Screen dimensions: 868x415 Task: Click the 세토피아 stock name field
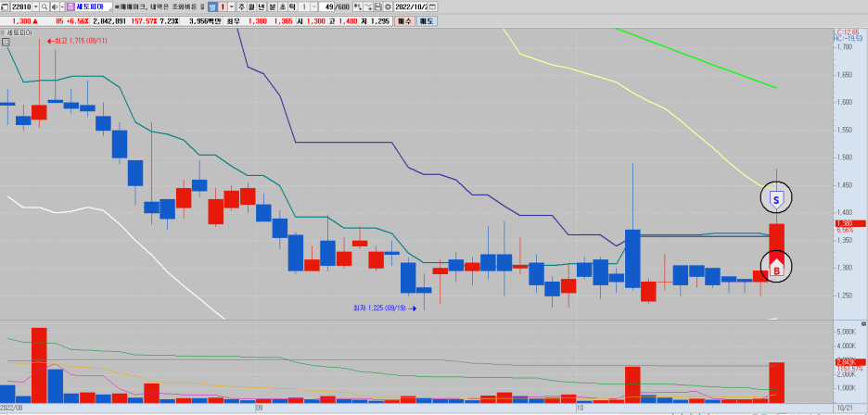pos(93,7)
